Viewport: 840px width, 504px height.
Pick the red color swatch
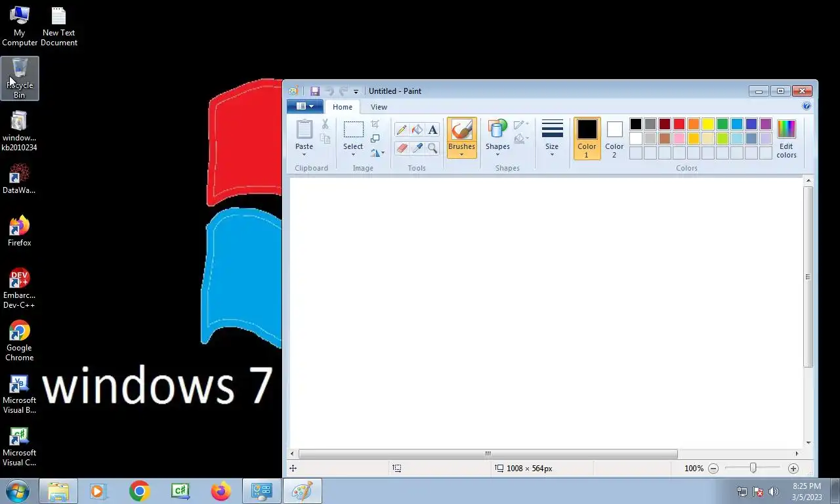[x=679, y=124]
